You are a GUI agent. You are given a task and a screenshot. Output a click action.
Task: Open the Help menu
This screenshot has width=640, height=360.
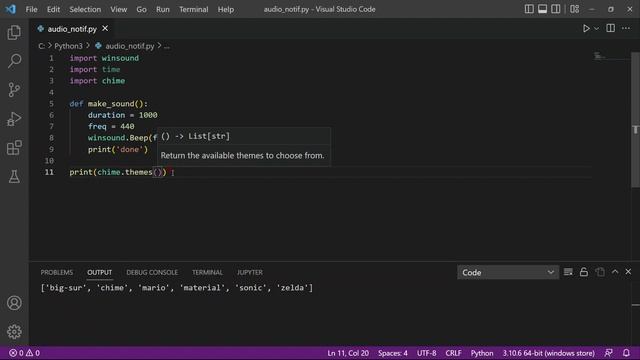[226, 9]
